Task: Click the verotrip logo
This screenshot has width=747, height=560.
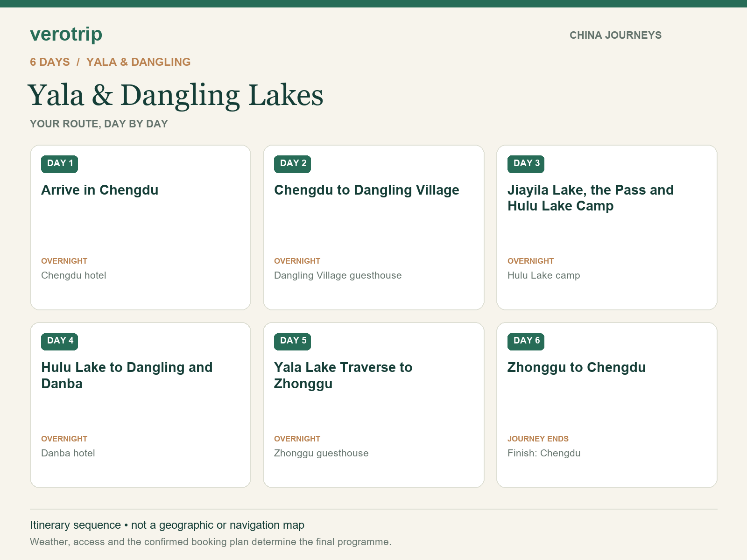Action: tap(66, 35)
